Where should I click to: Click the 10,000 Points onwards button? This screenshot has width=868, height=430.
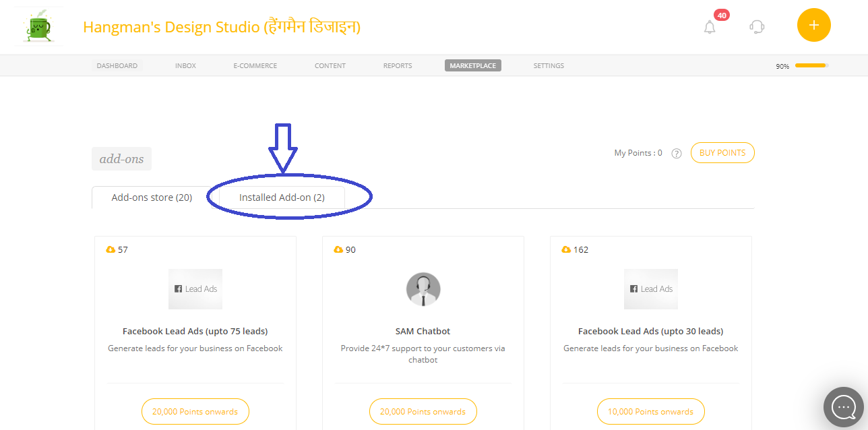pyautogui.click(x=650, y=411)
